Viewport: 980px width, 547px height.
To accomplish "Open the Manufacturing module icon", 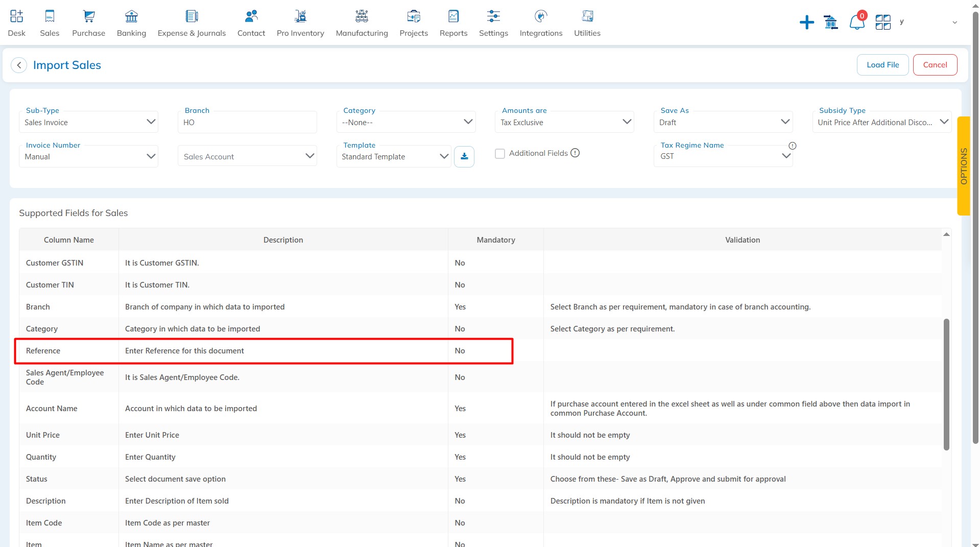I will click(x=362, y=16).
